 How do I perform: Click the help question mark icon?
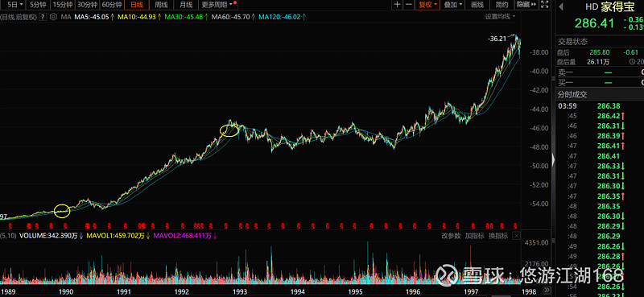(x=43, y=17)
